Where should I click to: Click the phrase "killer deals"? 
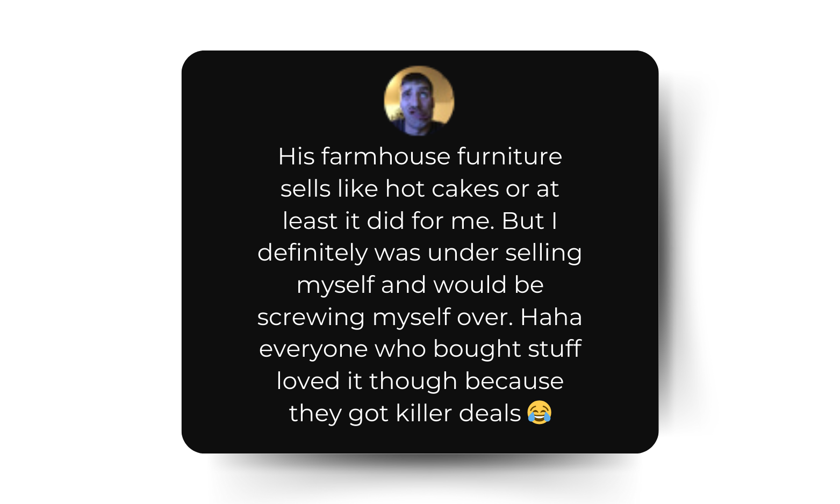pos(458,413)
